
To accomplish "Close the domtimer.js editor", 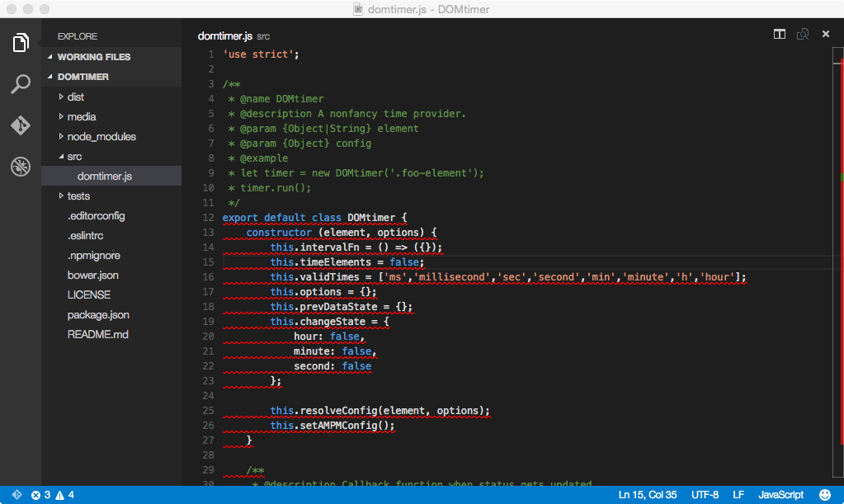I will (x=826, y=35).
